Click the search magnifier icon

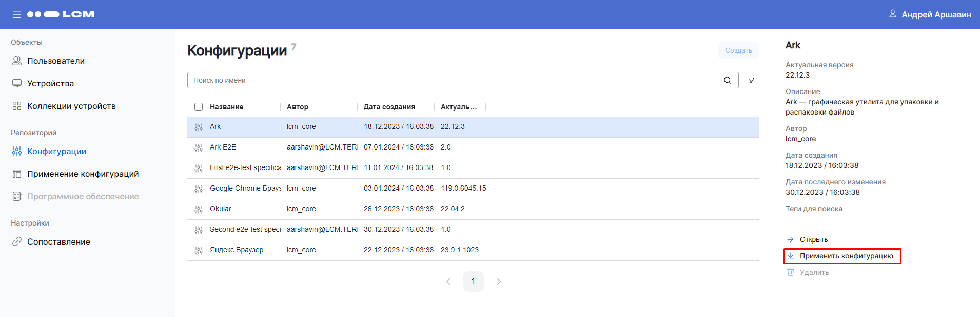727,80
